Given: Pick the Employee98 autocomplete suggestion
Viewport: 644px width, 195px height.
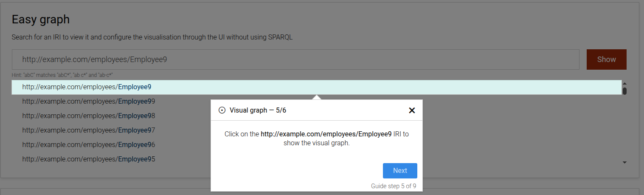Looking at the screenshot, I should point(88,116).
